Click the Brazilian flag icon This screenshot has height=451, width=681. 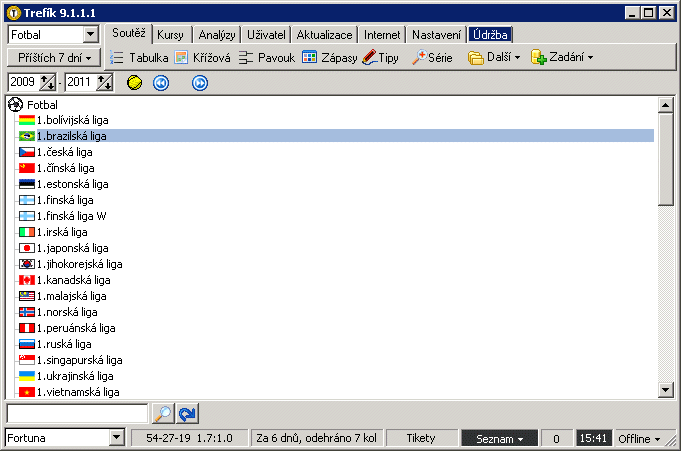(x=27, y=136)
